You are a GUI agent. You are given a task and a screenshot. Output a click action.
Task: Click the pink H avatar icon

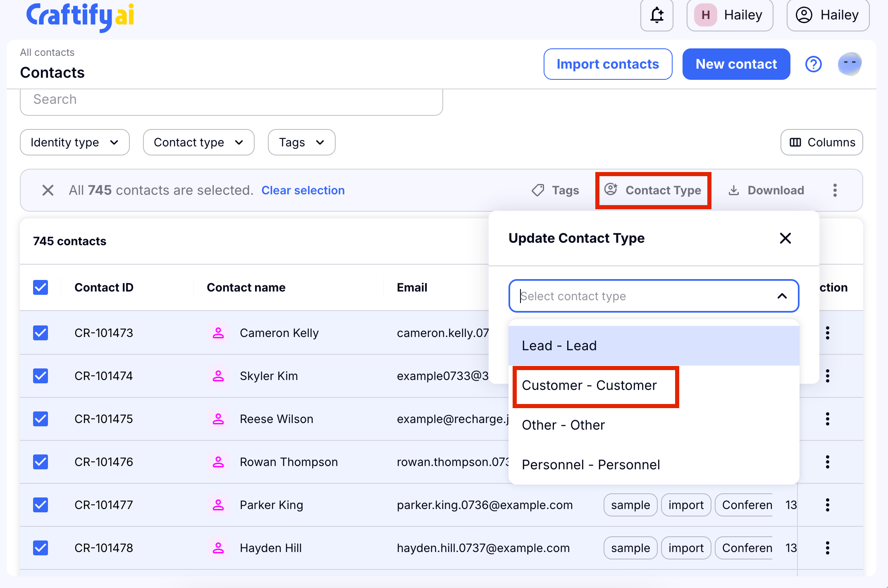706,15
